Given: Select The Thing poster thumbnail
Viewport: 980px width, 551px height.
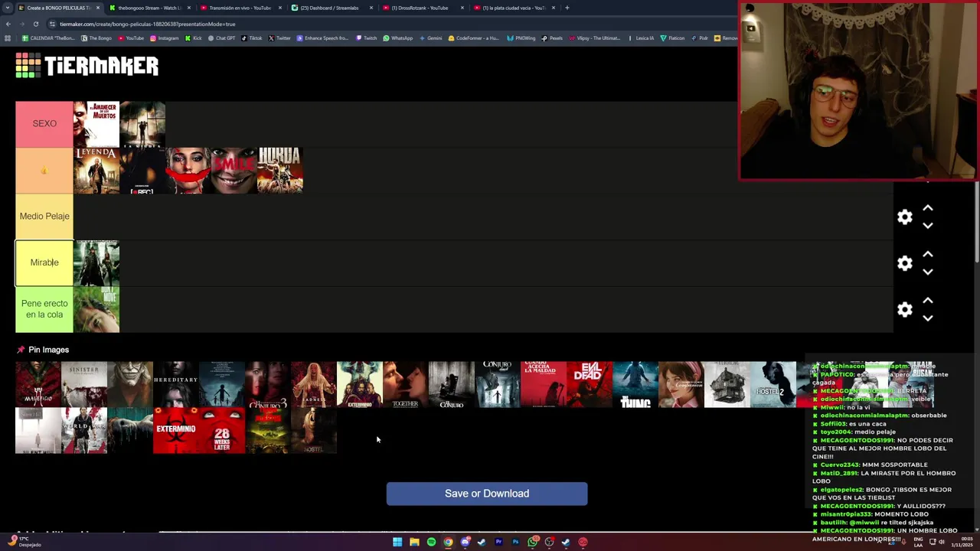Looking at the screenshot, I should [x=635, y=384].
